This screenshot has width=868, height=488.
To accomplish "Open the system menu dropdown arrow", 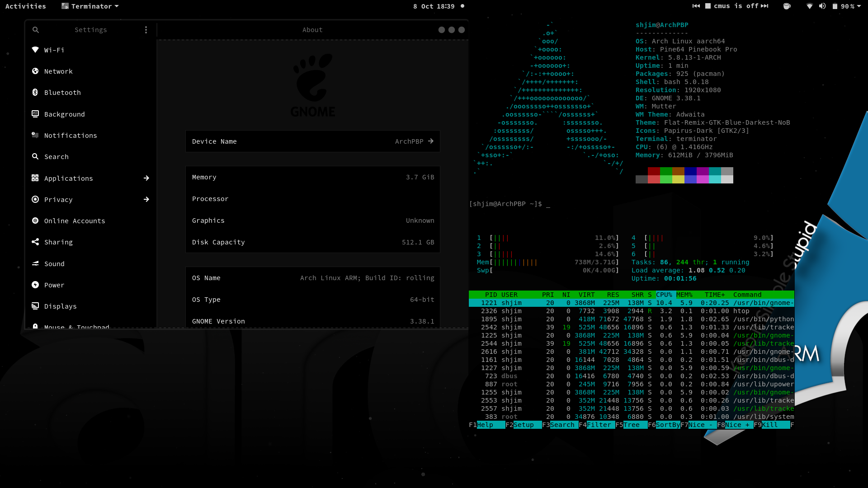I will pos(859,6).
